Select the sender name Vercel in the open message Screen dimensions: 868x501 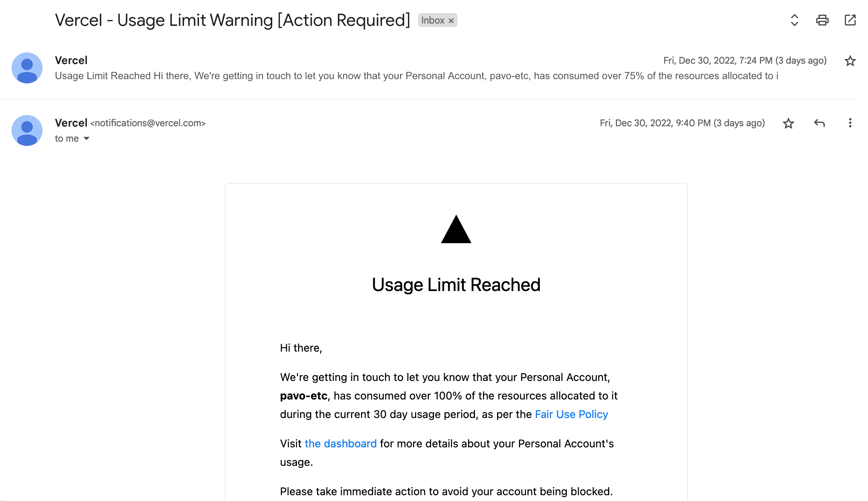(x=71, y=123)
